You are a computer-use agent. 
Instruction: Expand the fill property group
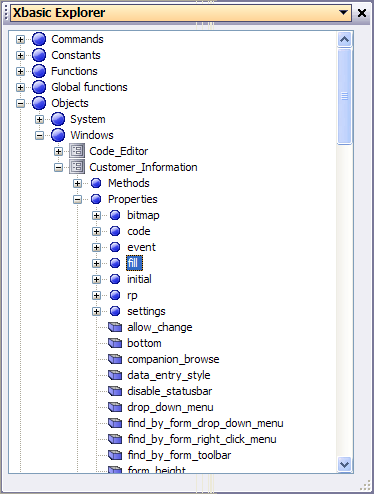[96, 263]
